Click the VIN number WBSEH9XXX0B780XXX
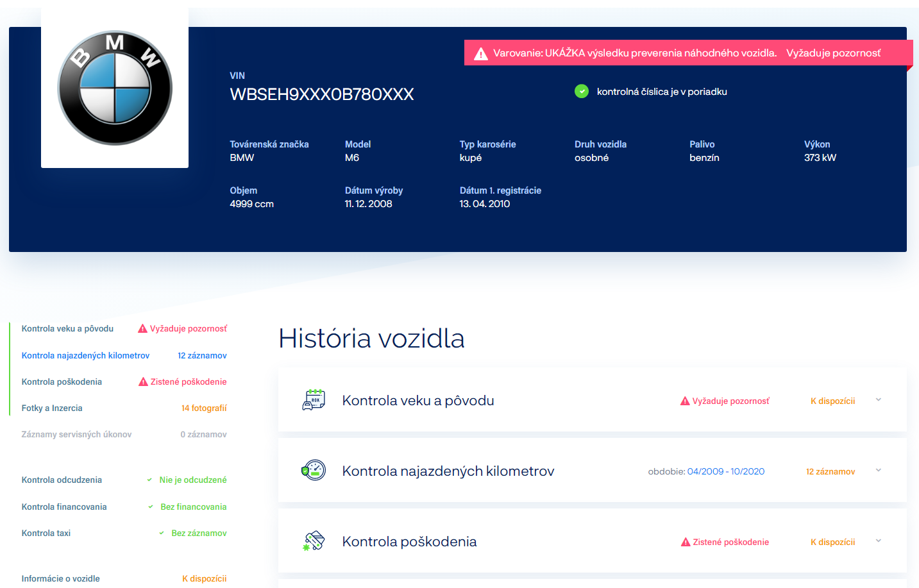Screen dimensions: 919x588 321,94
